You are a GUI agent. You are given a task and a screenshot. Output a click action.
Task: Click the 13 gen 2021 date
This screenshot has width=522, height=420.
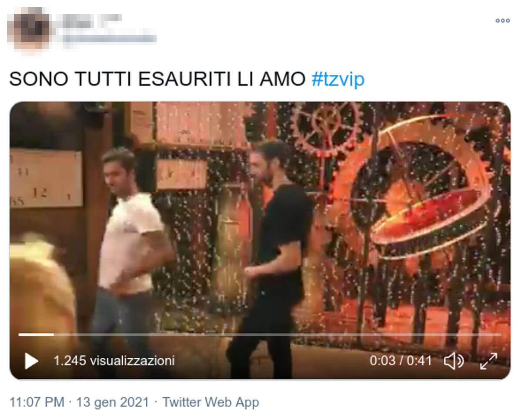[x=112, y=402]
